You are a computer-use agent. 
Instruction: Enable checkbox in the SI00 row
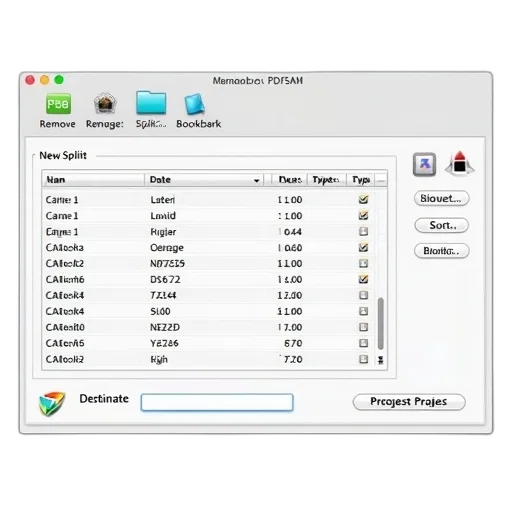tap(363, 311)
